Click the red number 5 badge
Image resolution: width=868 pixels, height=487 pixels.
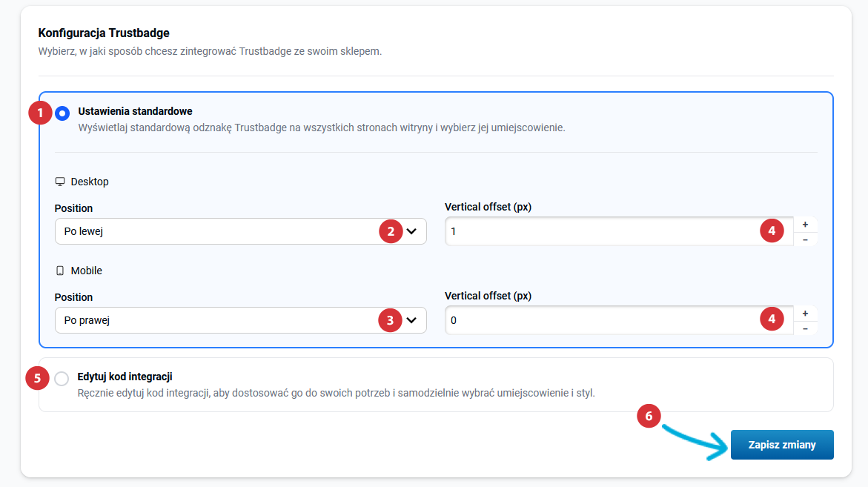click(x=36, y=378)
